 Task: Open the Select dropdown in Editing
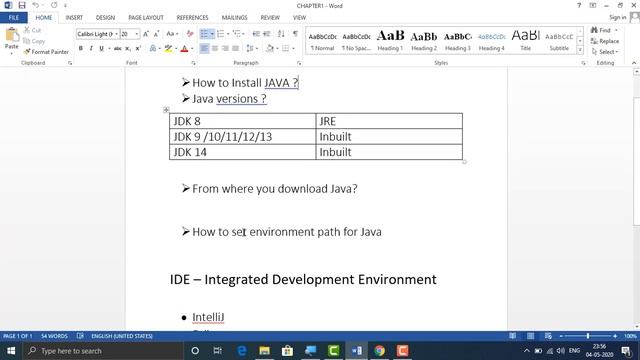pos(605,52)
